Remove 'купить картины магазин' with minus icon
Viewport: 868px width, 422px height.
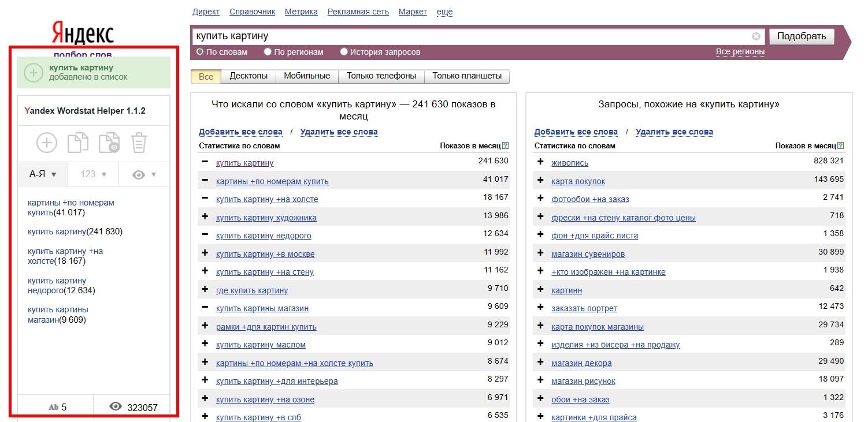coord(205,308)
